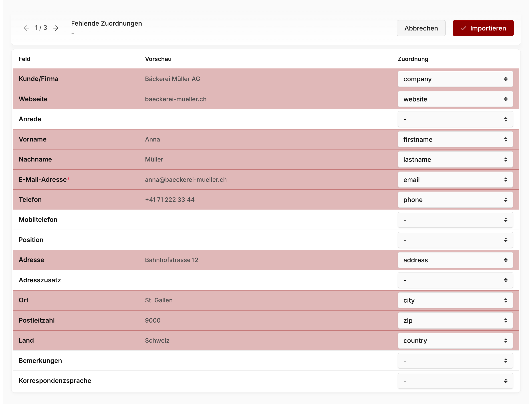Click the preview value Anna
The height and width of the screenshot is (404, 532).
[x=152, y=139]
